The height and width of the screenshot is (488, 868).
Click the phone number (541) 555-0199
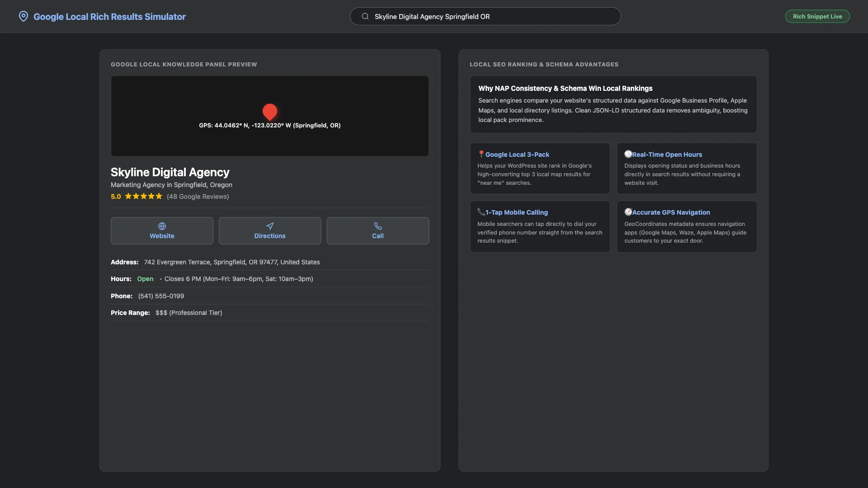coord(161,296)
